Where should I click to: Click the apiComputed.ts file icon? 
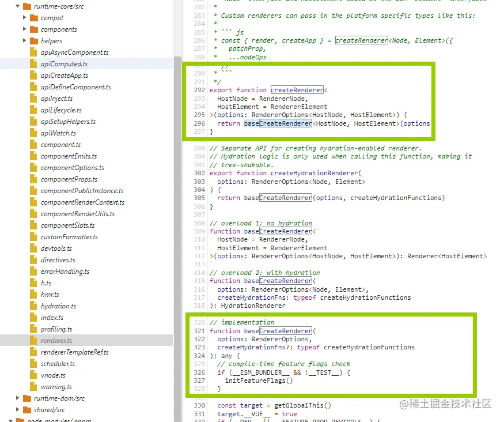33,63
